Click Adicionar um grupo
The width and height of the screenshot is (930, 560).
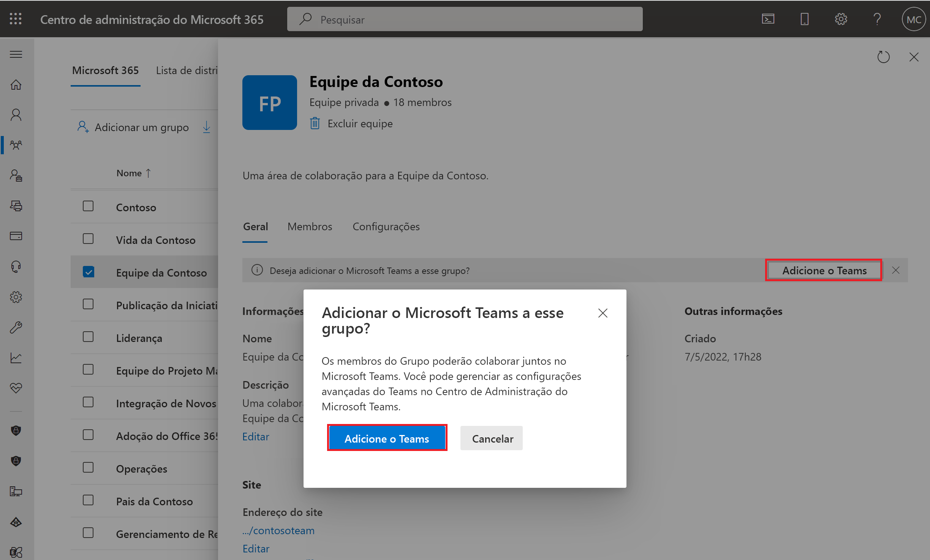pos(133,127)
